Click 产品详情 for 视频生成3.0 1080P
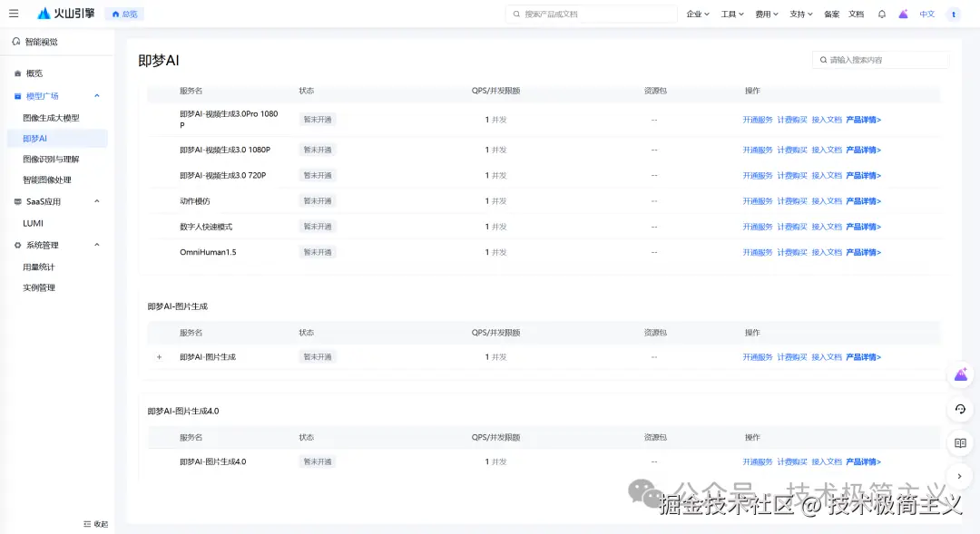This screenshot has height=534, width=980. (x=863, y=150)
